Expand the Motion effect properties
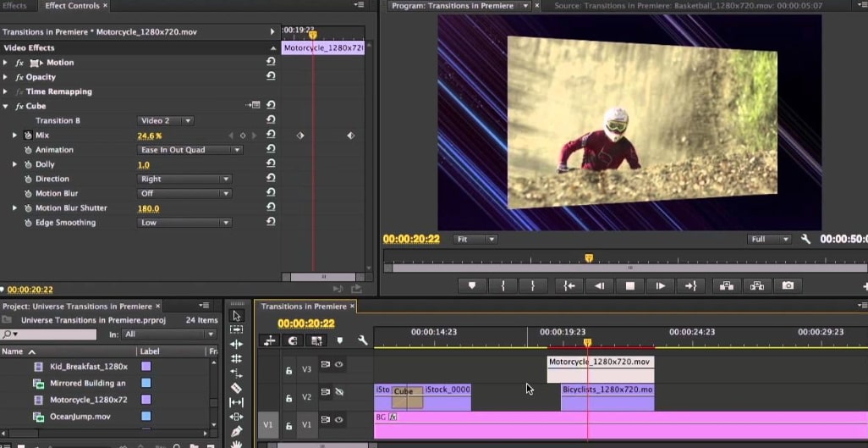 (x=5, y=63)
